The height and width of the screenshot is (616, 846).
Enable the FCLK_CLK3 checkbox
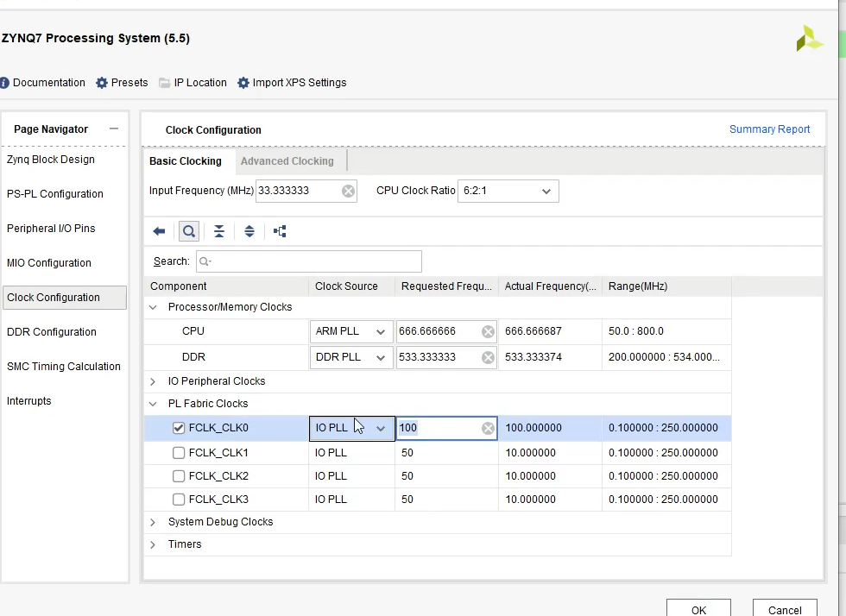click(179, 500)
